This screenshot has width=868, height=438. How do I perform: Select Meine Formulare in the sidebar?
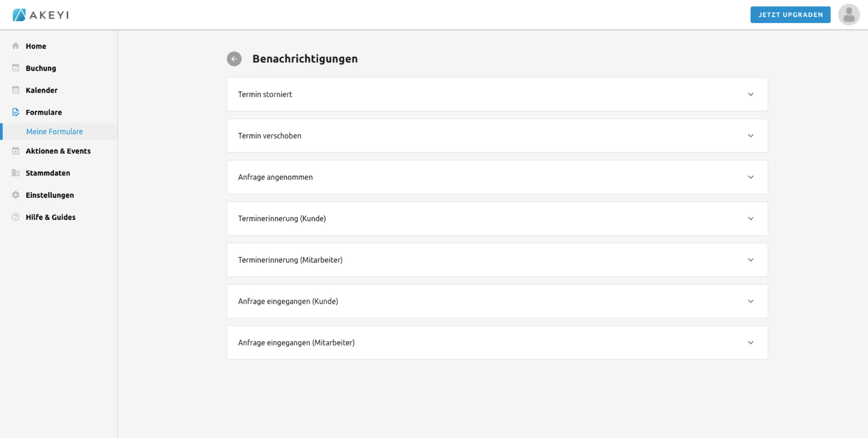[55, 131]
